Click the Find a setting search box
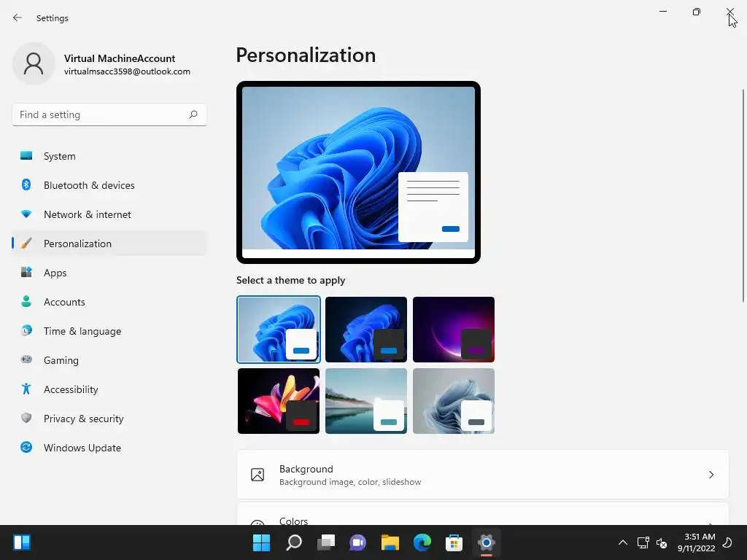The image size is (747, 560). click(109, 114)
